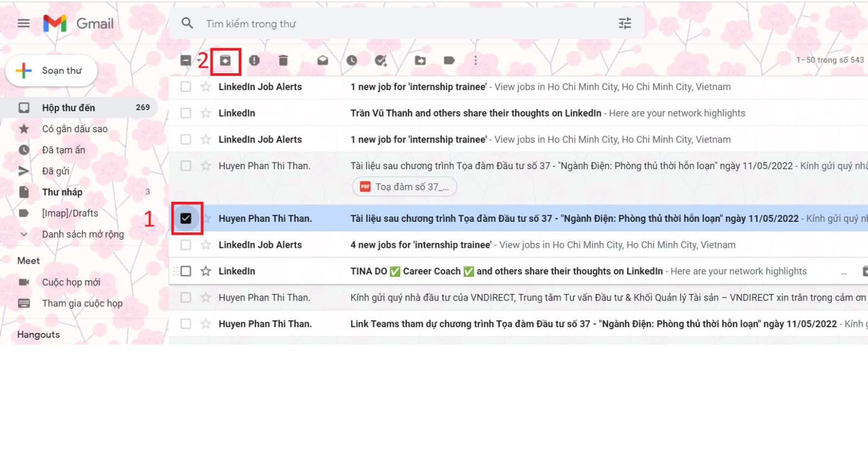The width and height of the screenshot is (868, 461).
Task: Open the three-dot more options menu
Action: click(x=476, y=60)
